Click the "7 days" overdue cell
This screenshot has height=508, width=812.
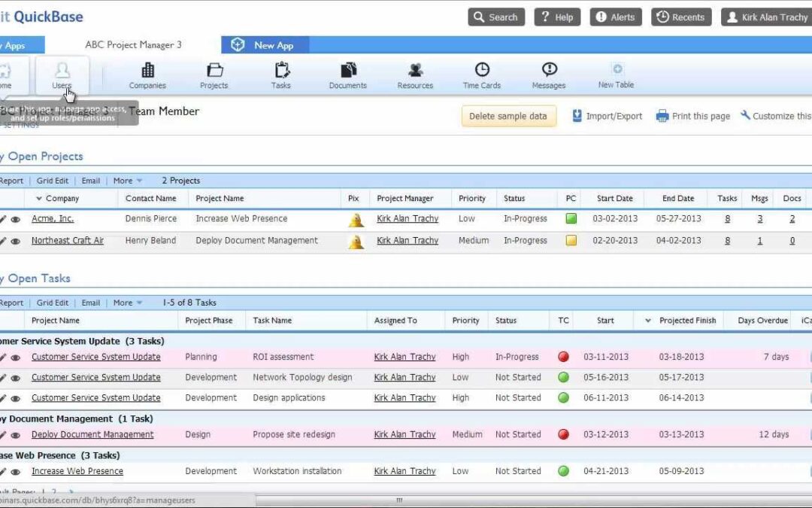pyautogui.click(x=776, y=357)
